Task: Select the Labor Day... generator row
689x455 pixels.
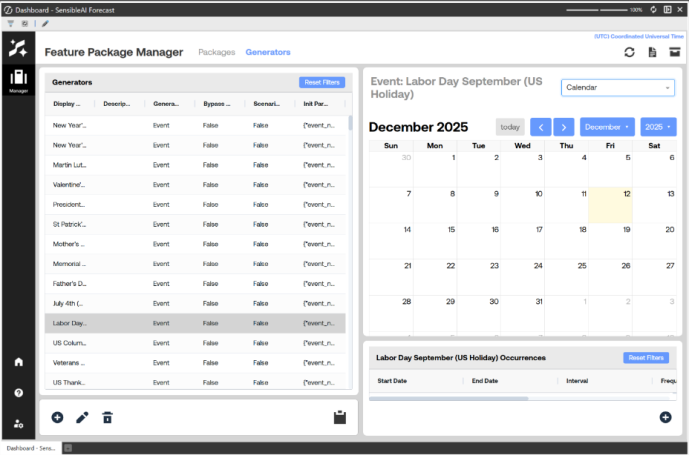Action: click(x=195, y=323)
